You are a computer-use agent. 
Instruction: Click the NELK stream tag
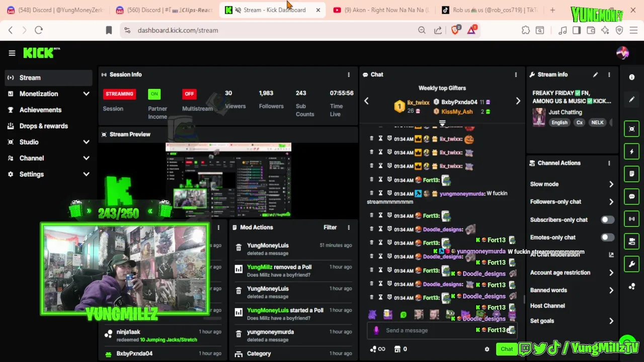(597, 123)
